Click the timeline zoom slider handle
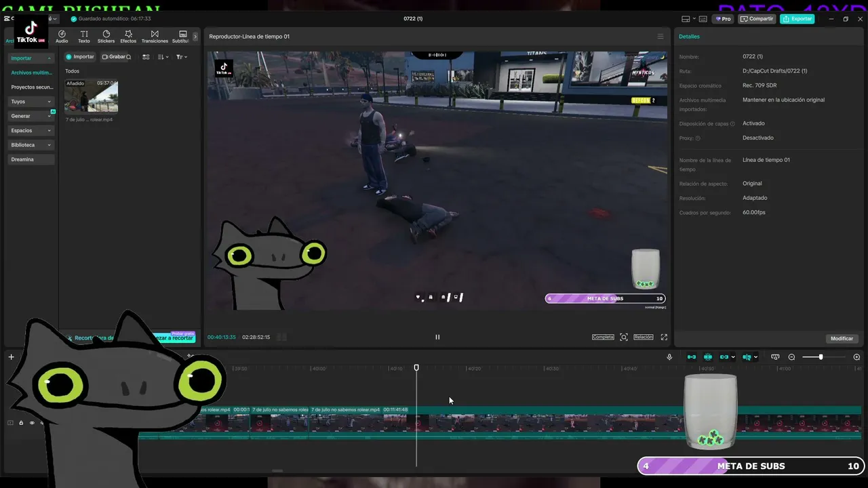The height and width of the screenshot is (488, 868). [x=821, y=357]
